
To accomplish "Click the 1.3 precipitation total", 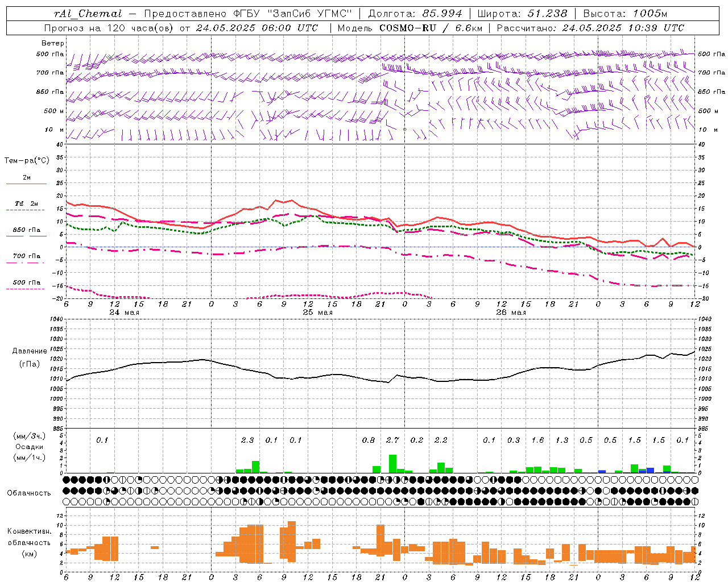I will pos(562,440).
